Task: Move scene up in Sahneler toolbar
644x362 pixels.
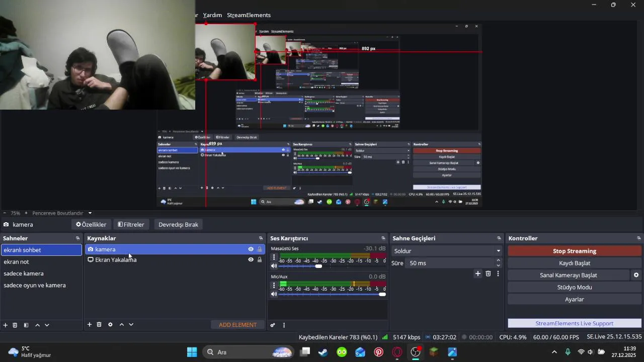Action: point(37,325)
